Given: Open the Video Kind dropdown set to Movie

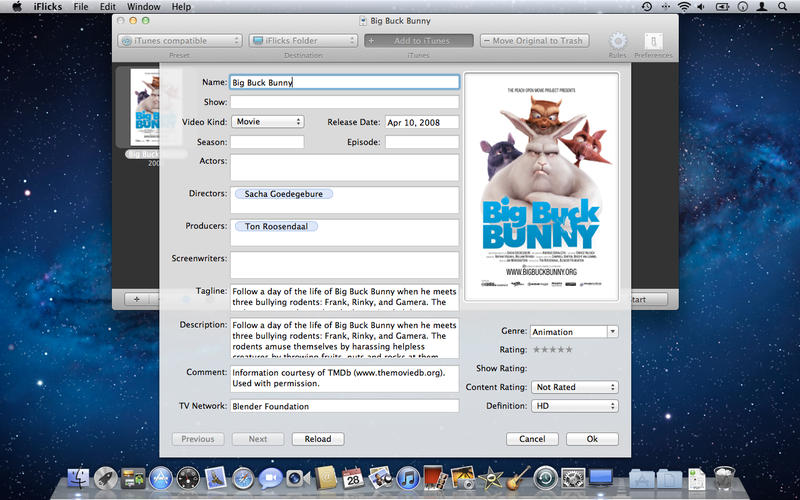Looking at the screenshot, I should [x=267, y=122].
